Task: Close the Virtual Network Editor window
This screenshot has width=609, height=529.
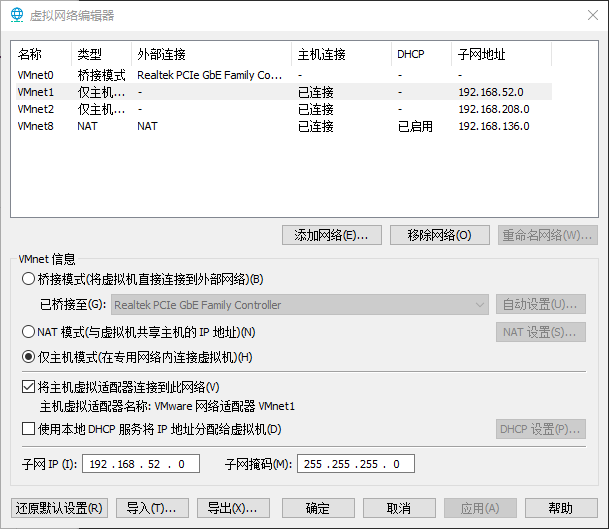Action: coord(593,15)
